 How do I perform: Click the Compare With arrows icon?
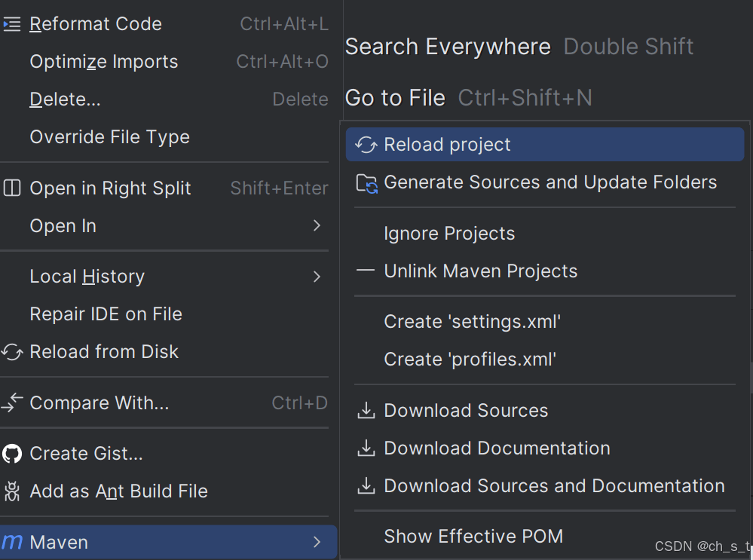click(x=12, y=403)
